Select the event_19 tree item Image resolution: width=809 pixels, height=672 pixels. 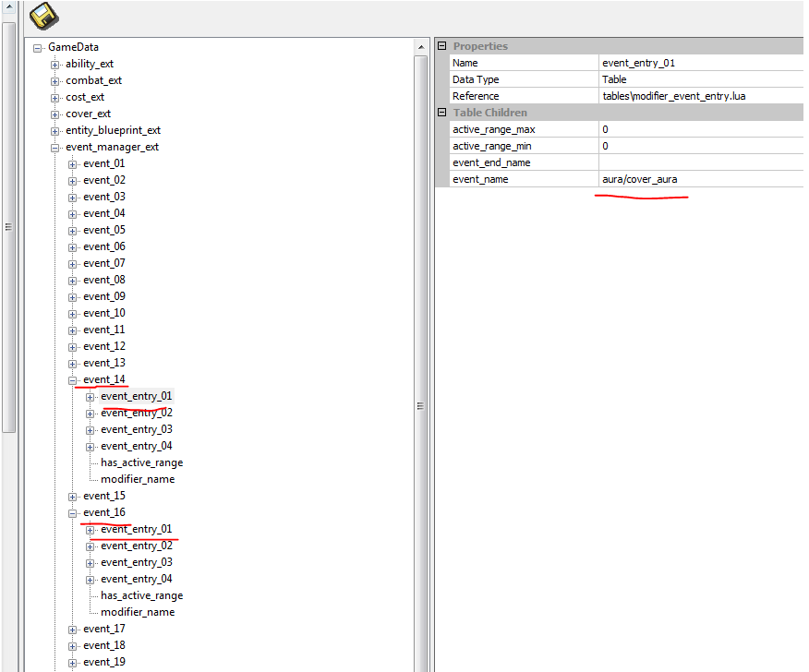pyautogui.click(x=104, y=662)
